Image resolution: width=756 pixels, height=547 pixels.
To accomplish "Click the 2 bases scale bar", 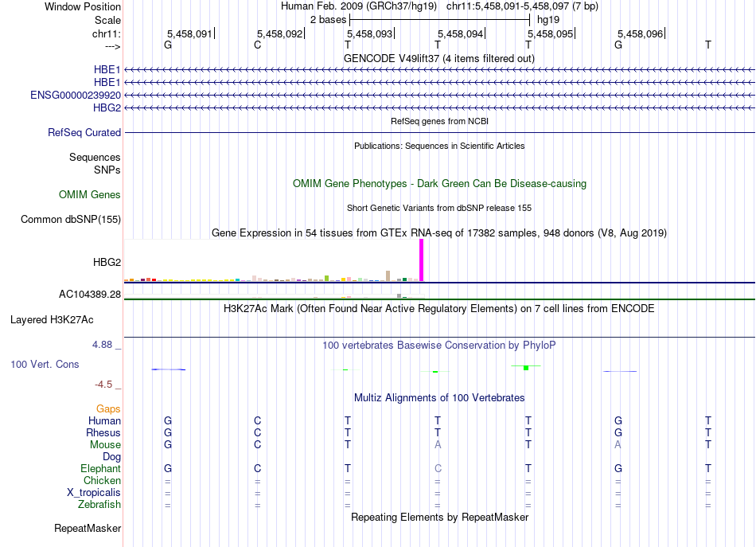I will coord(440,20).
